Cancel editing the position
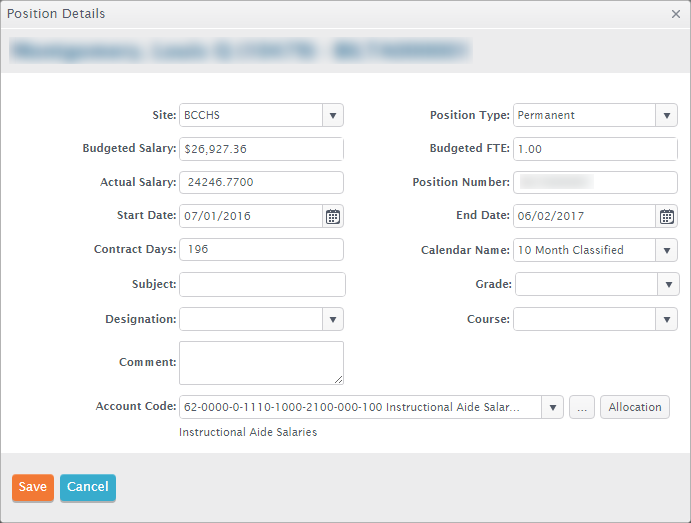The height and width of the screenshot is (523, 691). click(88, 487)
